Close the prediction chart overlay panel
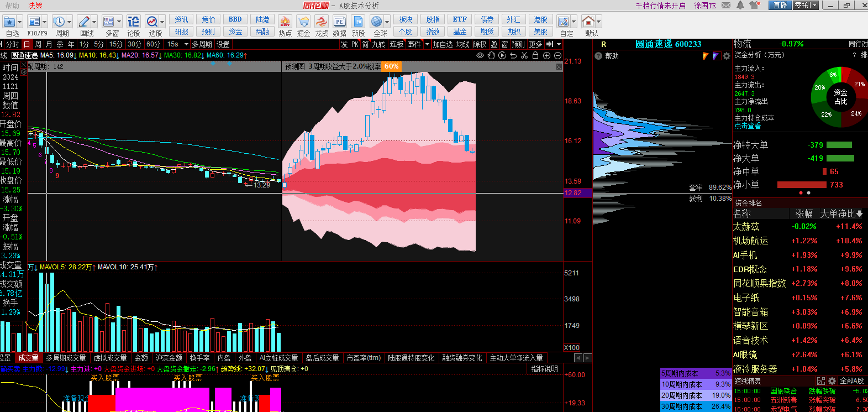This screenshot has width=868, height=412. (x=559, y=66)
